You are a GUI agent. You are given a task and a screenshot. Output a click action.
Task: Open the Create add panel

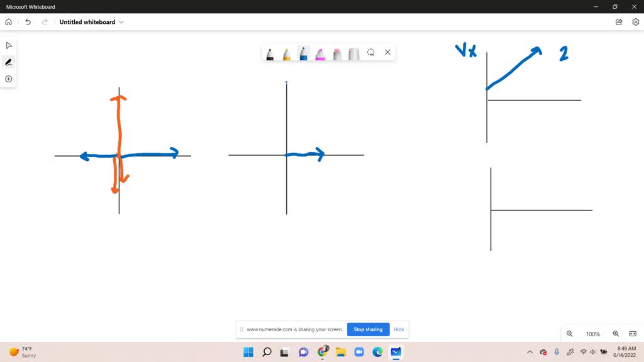pos(9,79)
